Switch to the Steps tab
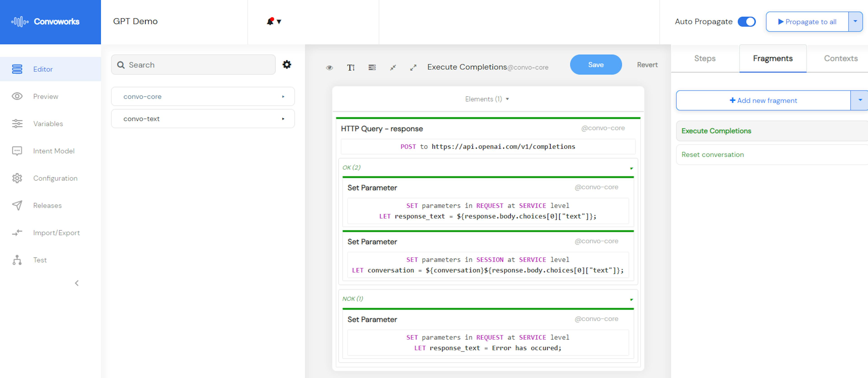Viewport: 868px width, 378px height. [705, 58]
